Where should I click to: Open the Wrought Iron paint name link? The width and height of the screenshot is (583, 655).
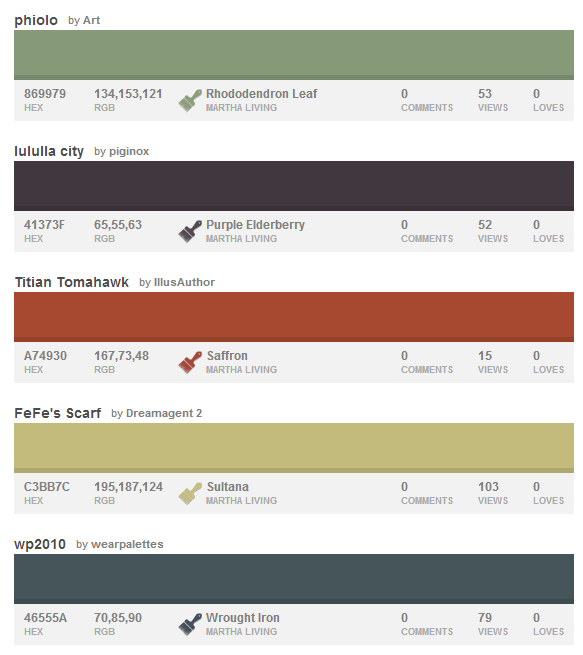[243, 618]
